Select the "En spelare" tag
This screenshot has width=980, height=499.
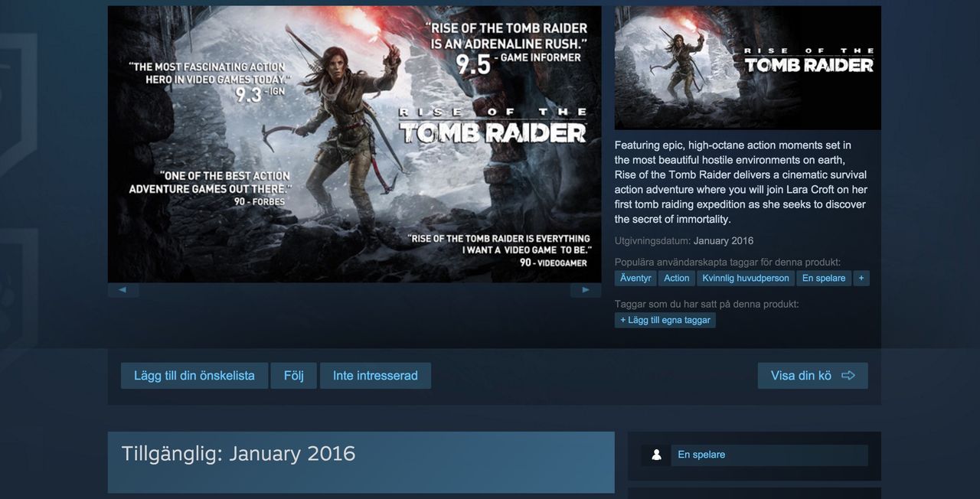click(x=824, y=278)
